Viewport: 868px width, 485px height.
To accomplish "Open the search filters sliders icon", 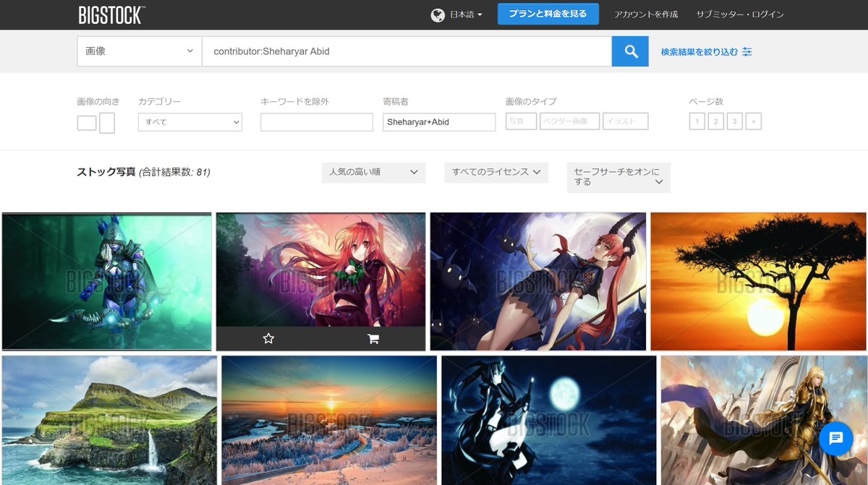I will (748, 51).
